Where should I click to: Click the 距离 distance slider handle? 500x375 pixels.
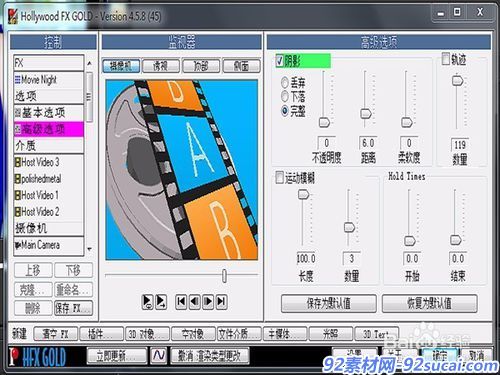pos(366,113)
